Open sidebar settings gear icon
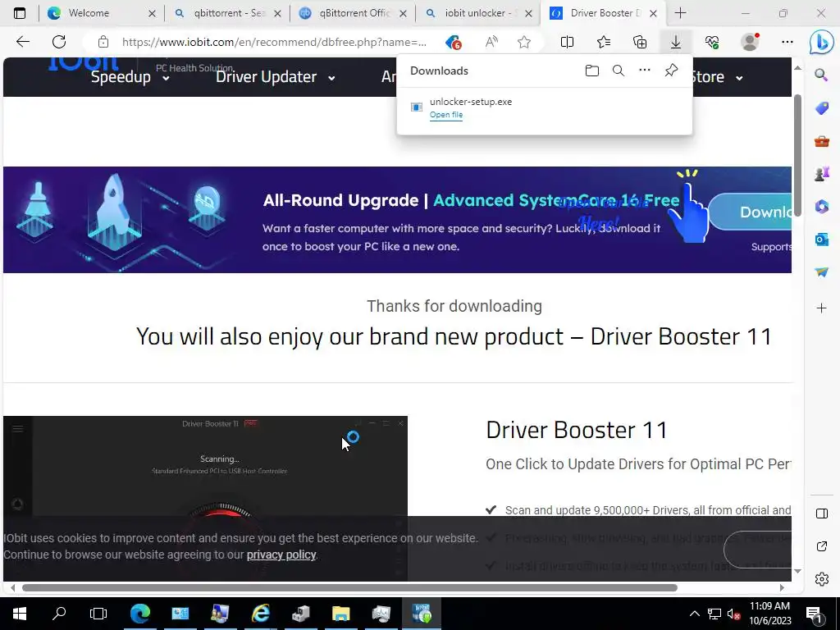This screenshot has width=840, height=630. click(x=821, y=579)
